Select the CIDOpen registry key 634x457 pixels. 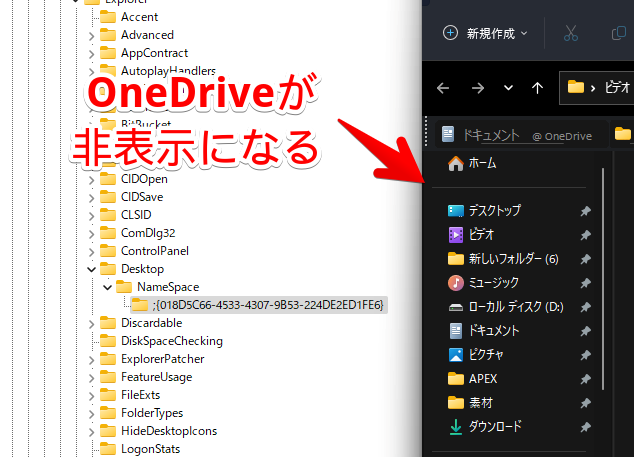144,179
